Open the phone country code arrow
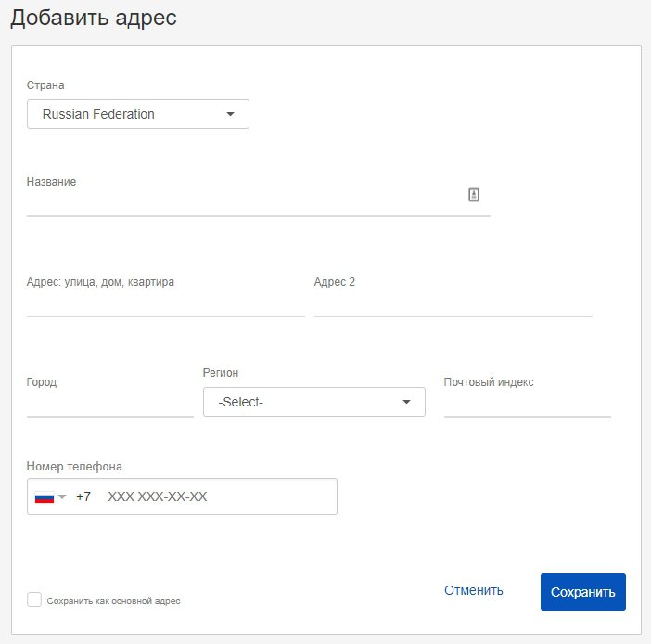 click(x=62, y=496)
